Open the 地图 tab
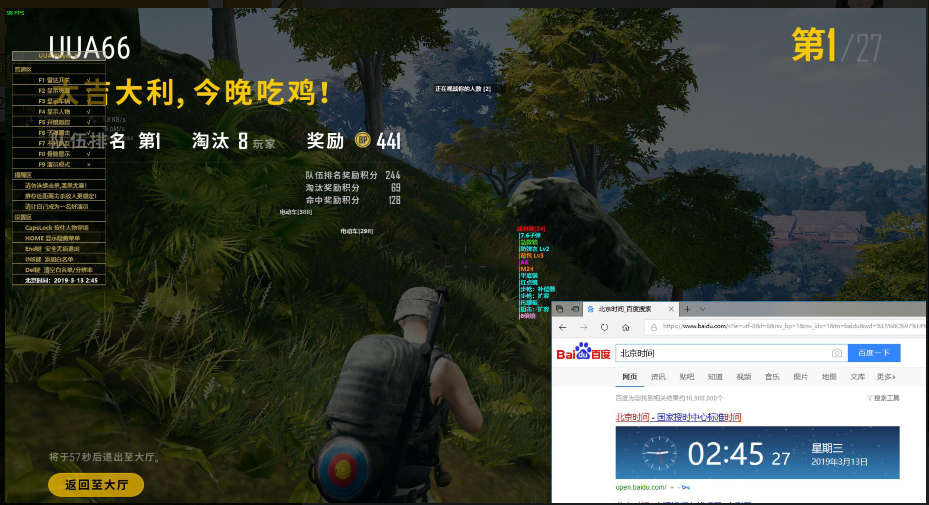929x505 pixels. click(x=829, y=376)
